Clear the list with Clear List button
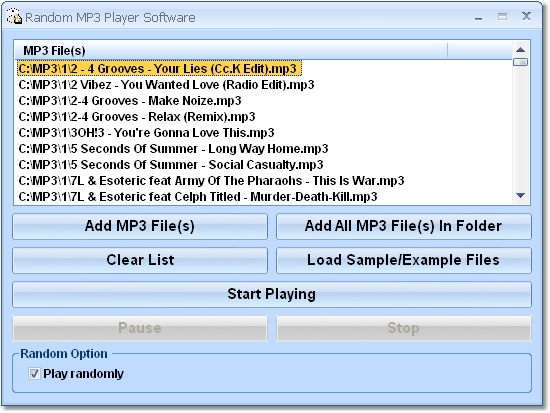Image resolution: width=550 pixels, height=413 pixels. (x=140, y=260)
